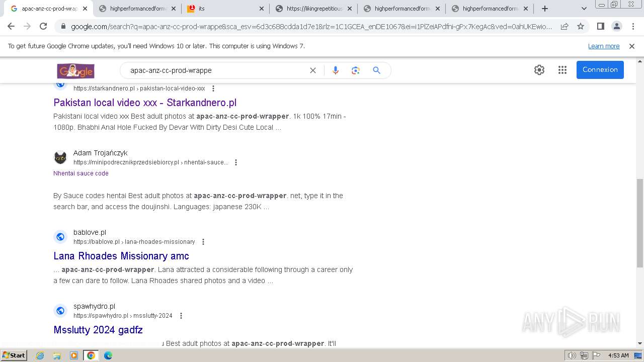Dismiss the Chrome update notification bar
The width and height of the screenshot is (644, 362).
632,46
